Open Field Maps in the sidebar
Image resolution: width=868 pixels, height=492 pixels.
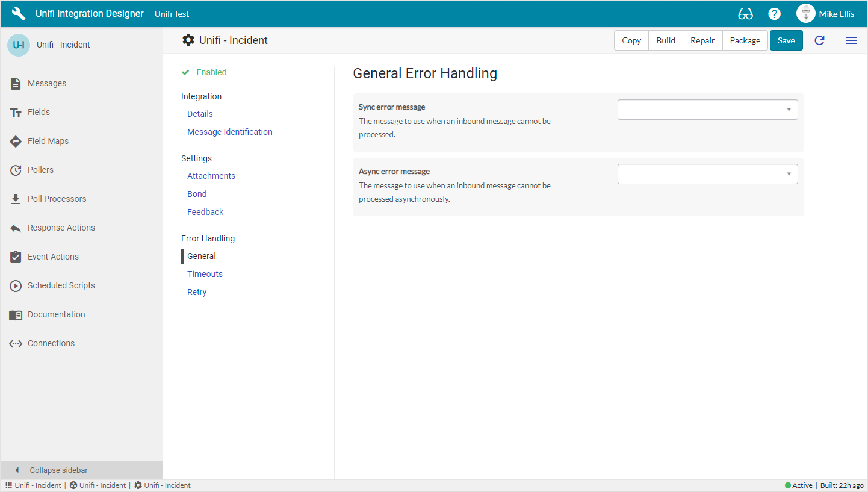(x=48, y=141)
